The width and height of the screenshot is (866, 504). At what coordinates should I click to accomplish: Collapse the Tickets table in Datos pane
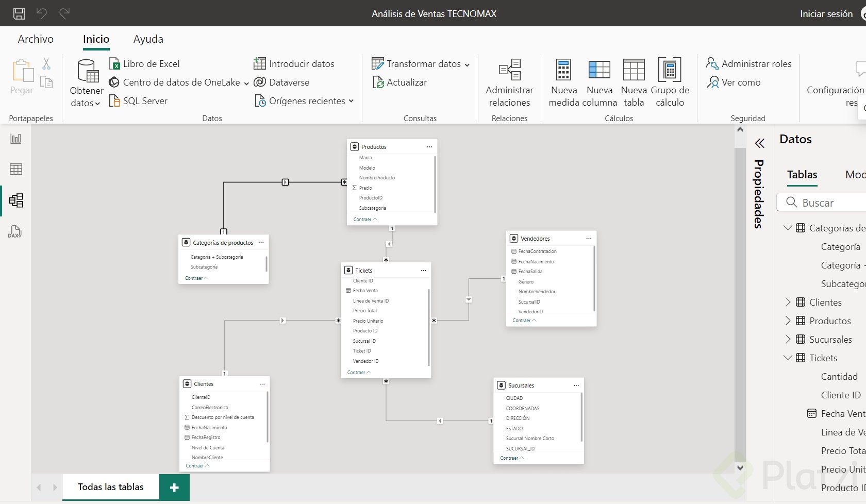point(788,358)
